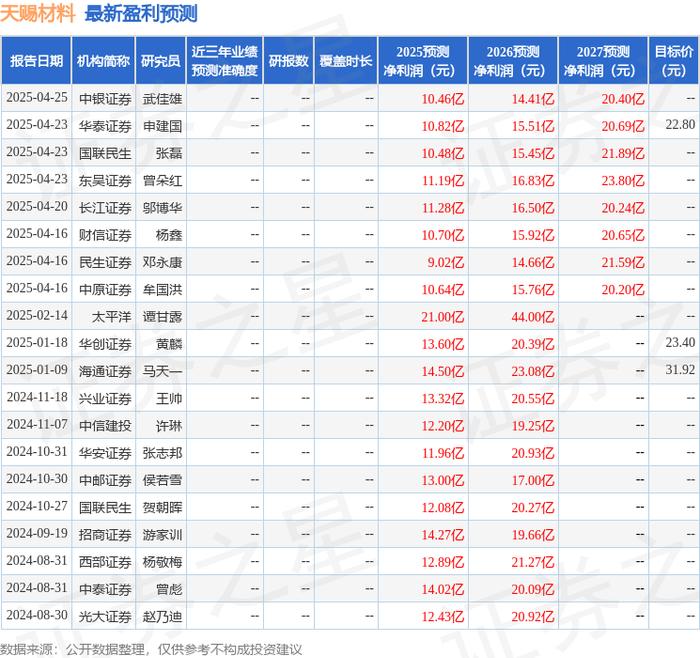Click 9.02亿 forecast value
Viewport: 700px width, 658px height.
coord(446,262)
